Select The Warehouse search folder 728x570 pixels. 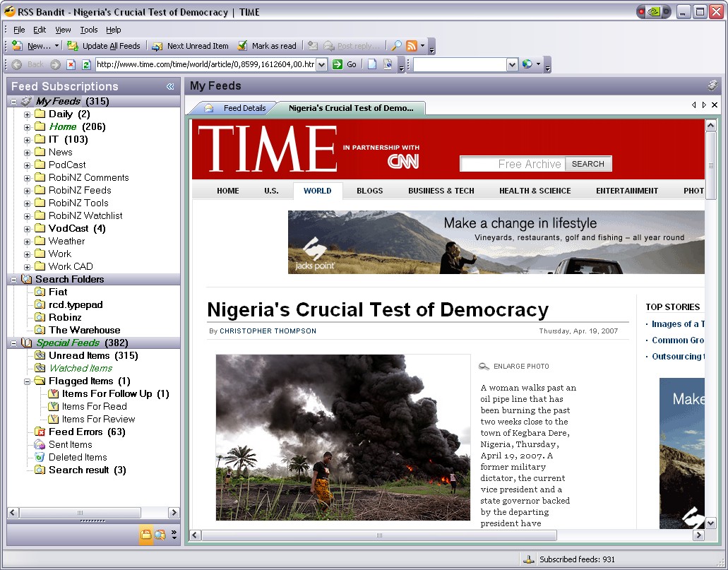[x=85, y=331]
